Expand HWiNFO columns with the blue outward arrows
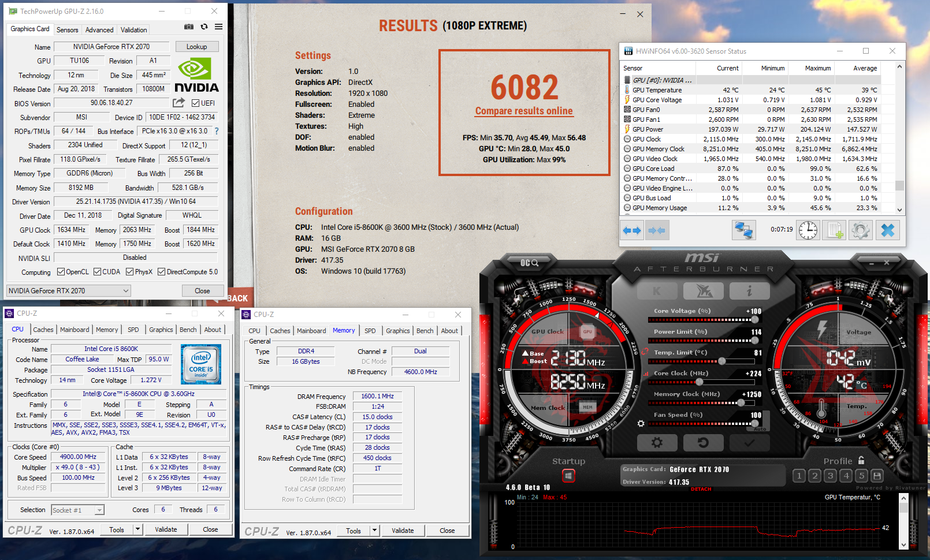This screenshot has height=560, width=930. click(632, 231)
